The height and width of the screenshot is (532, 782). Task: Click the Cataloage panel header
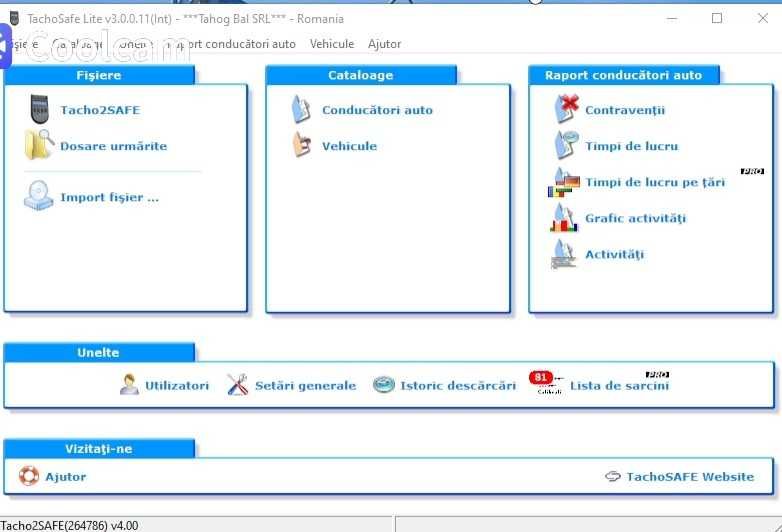(x=361, y=75)
